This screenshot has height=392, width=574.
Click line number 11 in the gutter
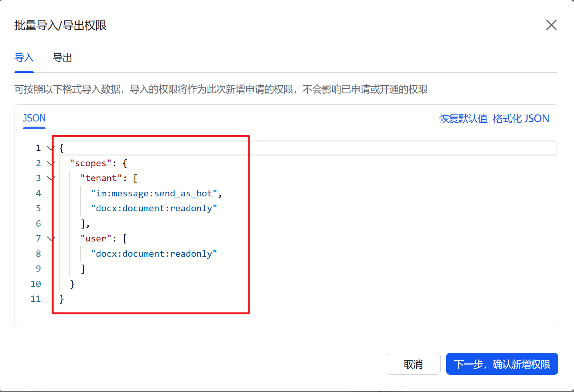(x=36, y=299)
